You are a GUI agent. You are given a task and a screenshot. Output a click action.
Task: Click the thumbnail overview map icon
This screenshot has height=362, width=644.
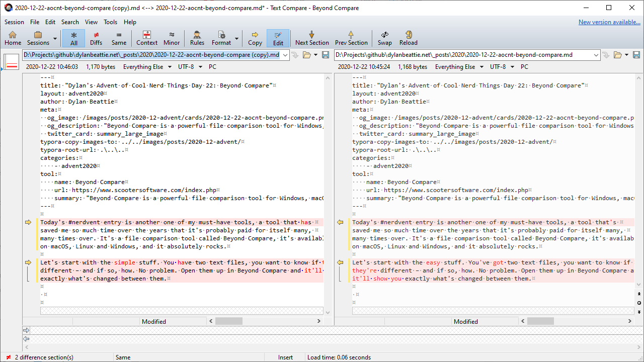click(11, 62)
